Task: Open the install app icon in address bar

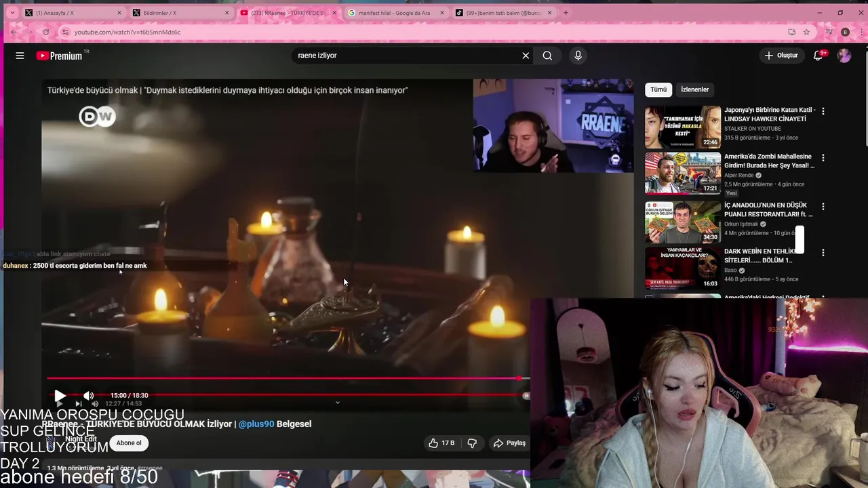Action: 791,32
